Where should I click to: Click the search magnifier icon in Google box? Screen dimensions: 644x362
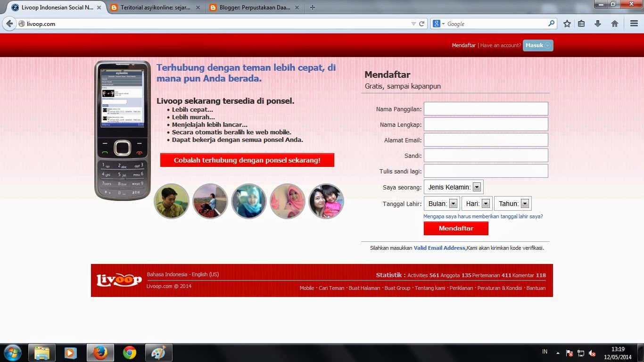tap(551, 24)
